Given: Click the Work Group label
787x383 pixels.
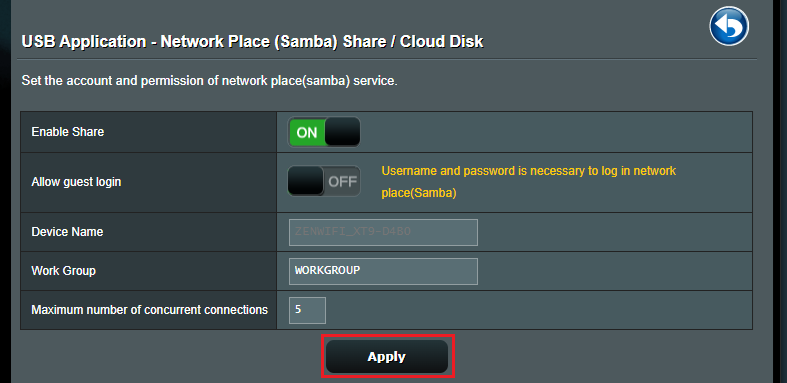Looking at the screenshot, I should point(64,271).
